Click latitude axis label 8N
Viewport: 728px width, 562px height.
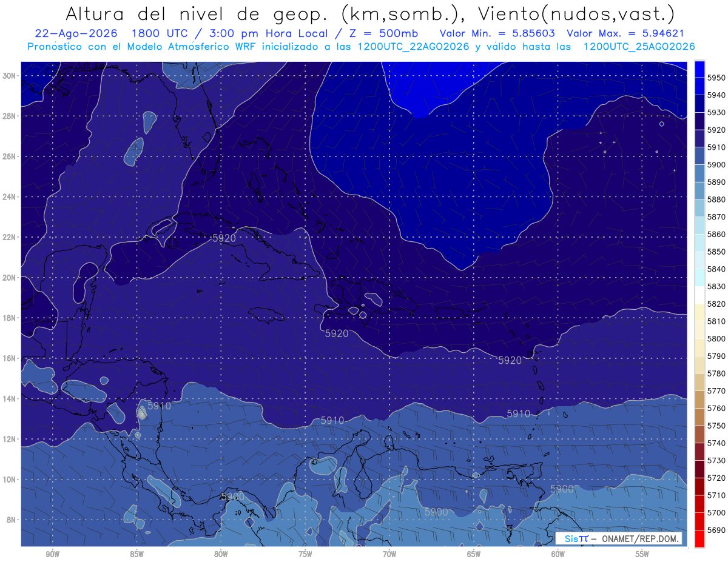(x=12, y=520)
